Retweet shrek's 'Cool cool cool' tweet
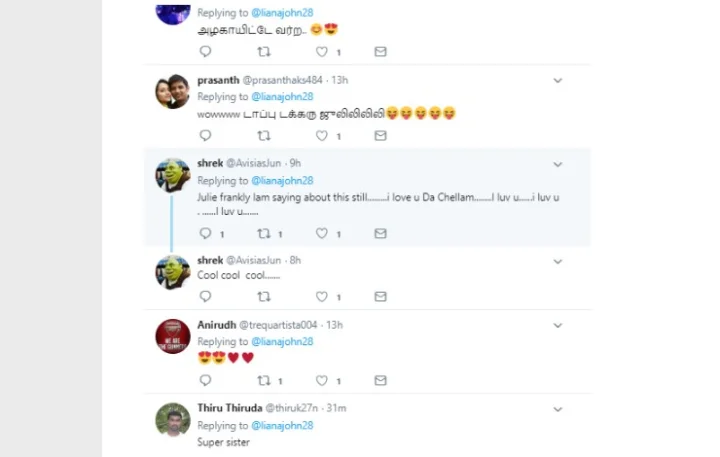 coord(264,297)
